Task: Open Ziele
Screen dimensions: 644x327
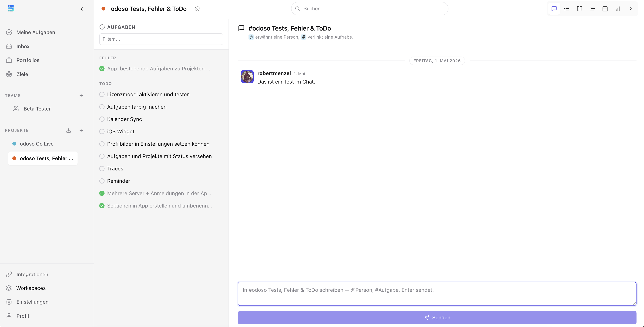Action: [x=22, y=74]
